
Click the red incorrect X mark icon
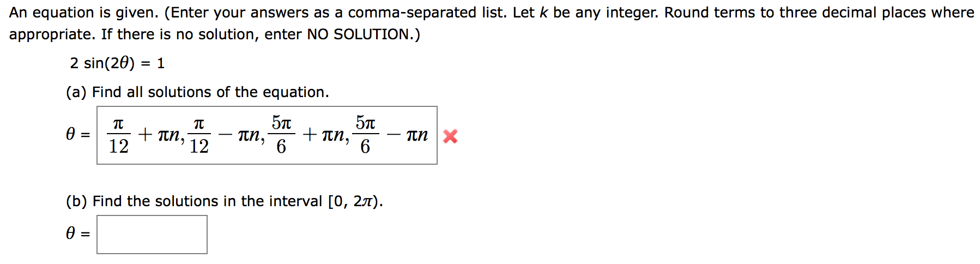450,136
